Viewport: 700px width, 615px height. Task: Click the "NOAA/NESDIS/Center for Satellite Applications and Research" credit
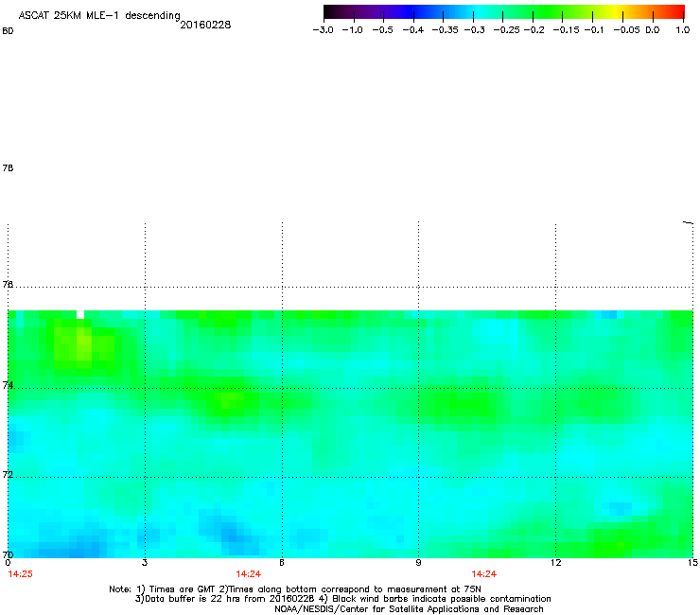point(409,609)
